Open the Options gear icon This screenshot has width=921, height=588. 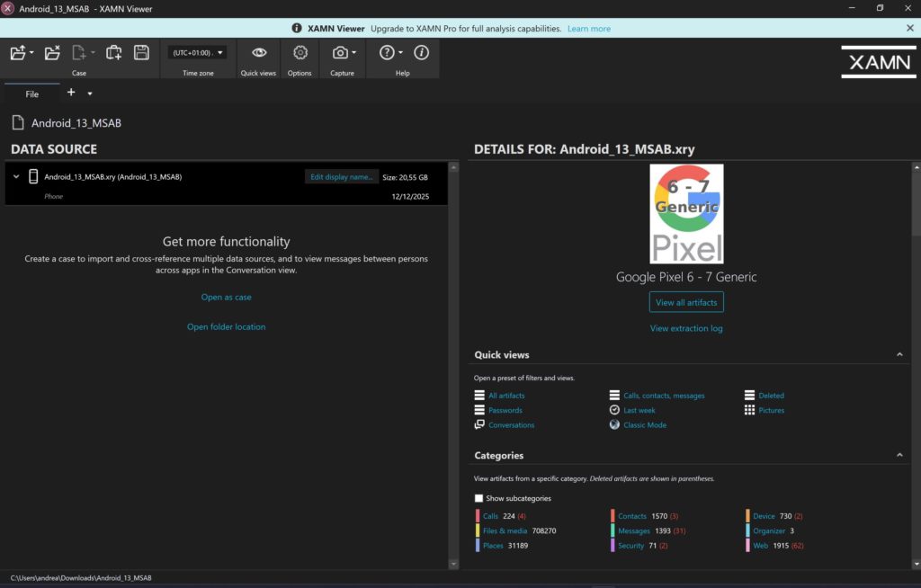coord(300,53)
